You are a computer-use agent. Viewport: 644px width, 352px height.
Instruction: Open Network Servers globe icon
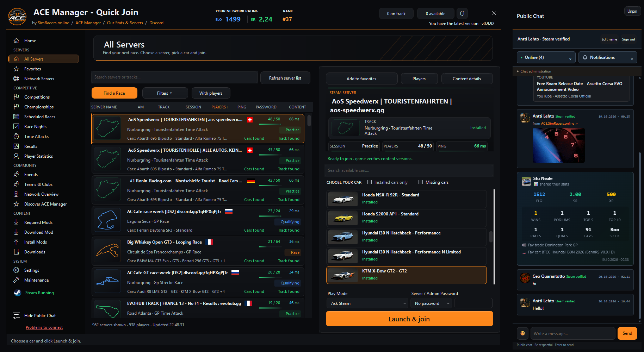click(16, 78)
